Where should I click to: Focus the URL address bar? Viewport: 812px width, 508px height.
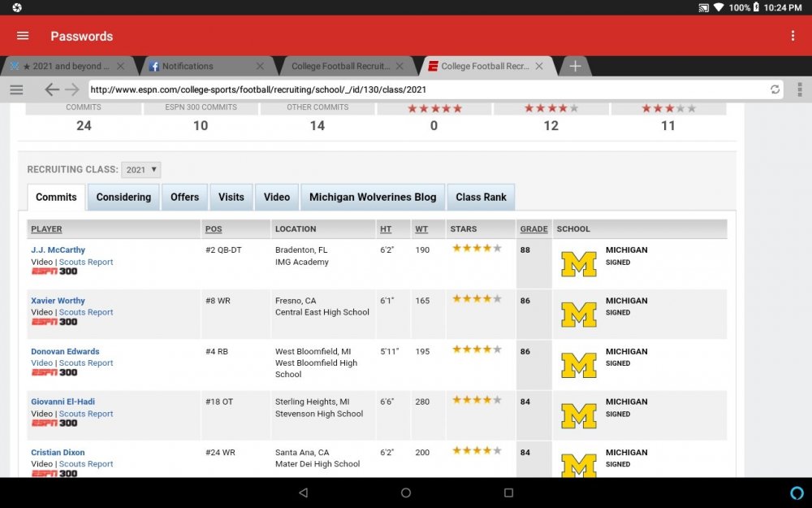(435, 89)
